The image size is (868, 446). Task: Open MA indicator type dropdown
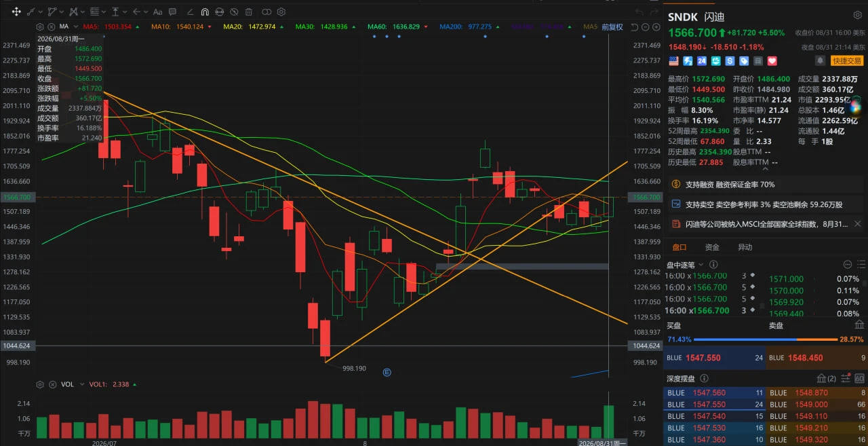(75, 26)
